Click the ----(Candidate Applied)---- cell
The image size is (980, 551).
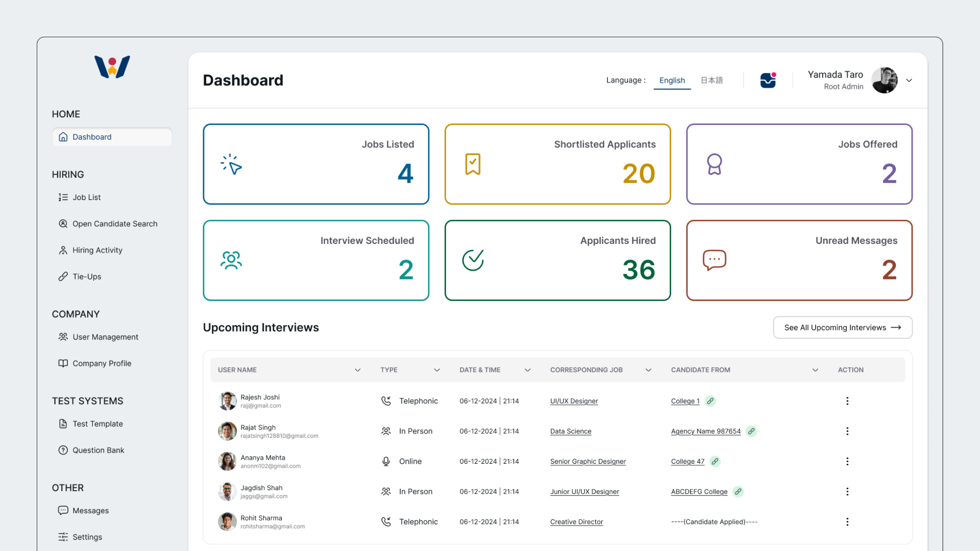click(x=714, y=521)
